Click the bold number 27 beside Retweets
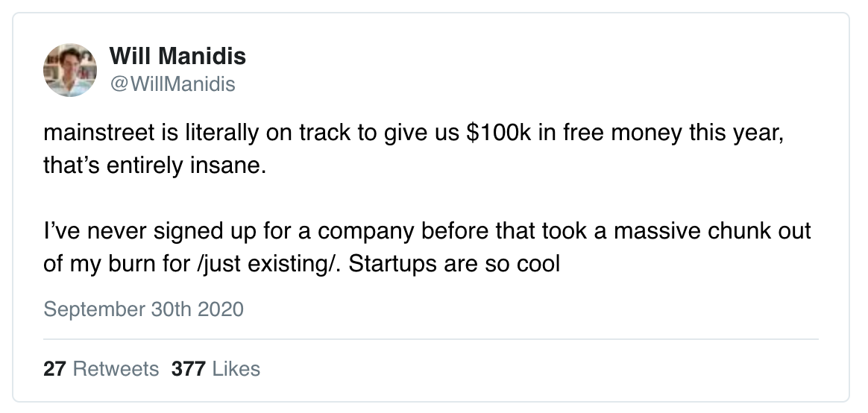 click(54, 369)
